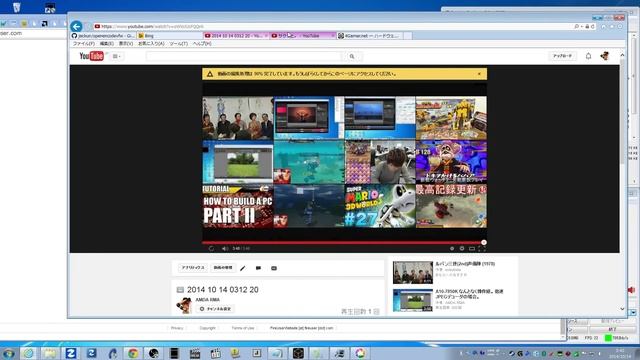Viewport: 640px width, 360px height.
Task: Open the 'HOW TO BUILD A PC PART II' suggestion
Action: click(238, 206)
